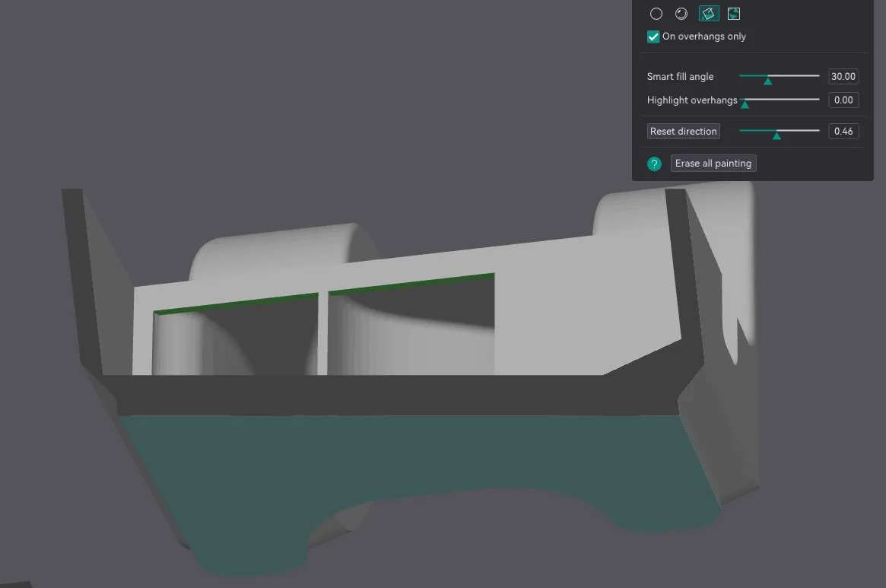Select the sphere brush tool
Image resolution: width=886 pixels, height=588 pixels.
pos(681,14)
